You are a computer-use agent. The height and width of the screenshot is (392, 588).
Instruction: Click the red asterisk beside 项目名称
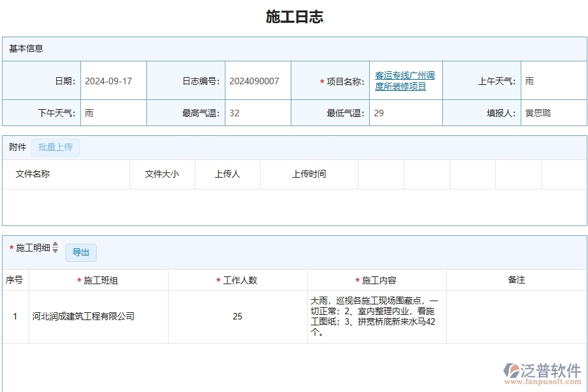(x=321, y=81)
